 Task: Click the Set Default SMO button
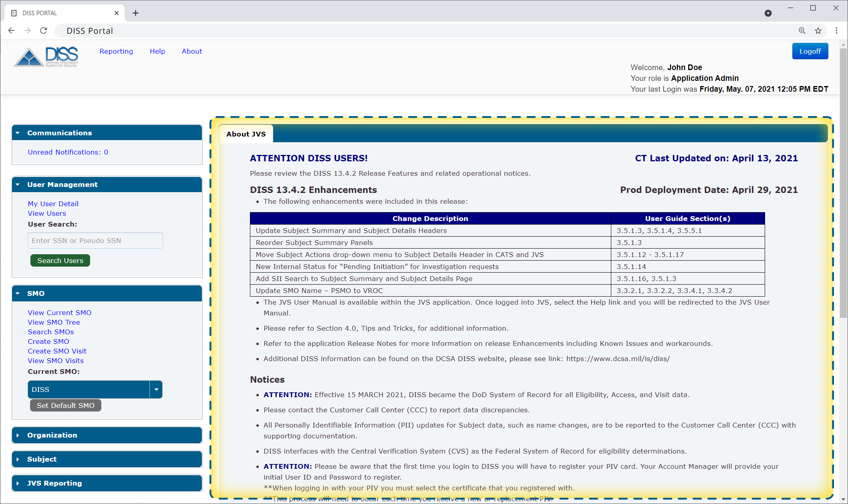pyautogui.click(x=65, y=405)
